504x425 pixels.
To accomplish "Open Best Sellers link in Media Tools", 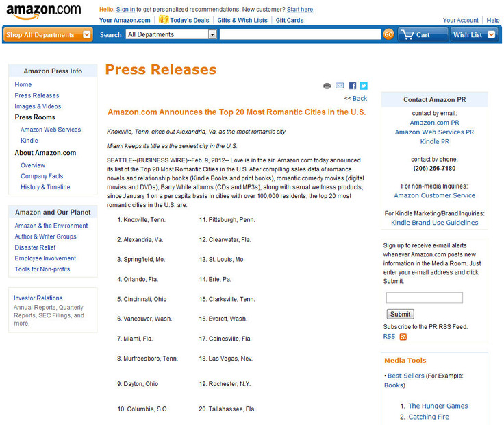I will click(x=405, y=376).
